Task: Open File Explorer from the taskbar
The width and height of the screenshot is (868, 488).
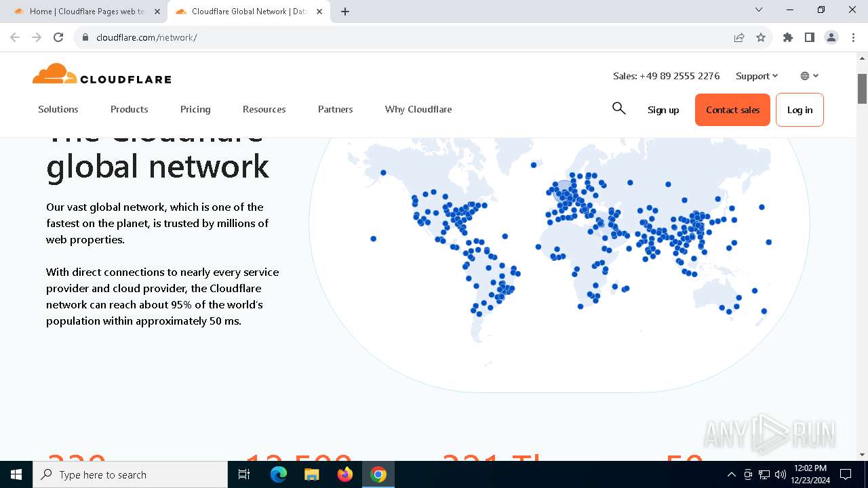Action: pos(312,474)
